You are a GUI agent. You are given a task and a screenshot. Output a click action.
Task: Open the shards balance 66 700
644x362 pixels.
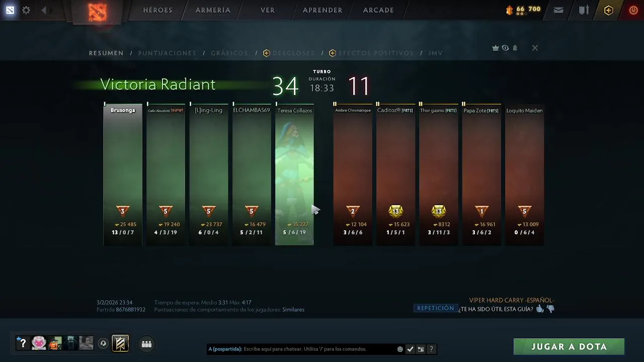click(x=523, y=10)
